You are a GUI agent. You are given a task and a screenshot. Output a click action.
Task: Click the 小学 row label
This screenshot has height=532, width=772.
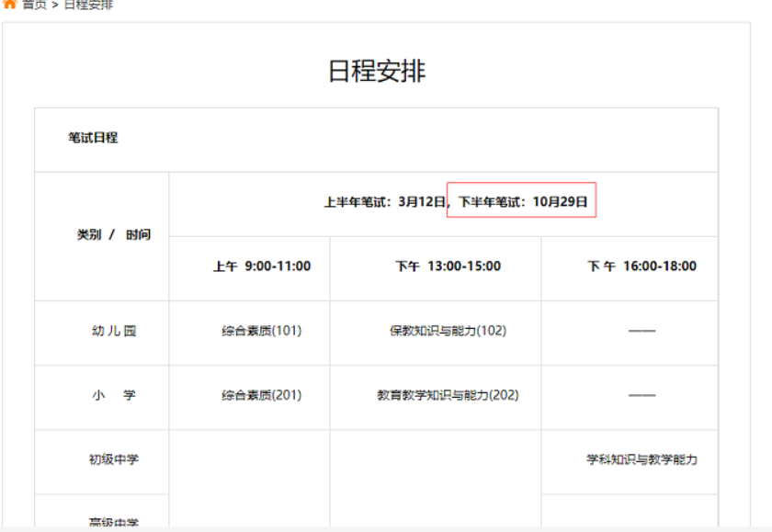(x=114, y=395)
